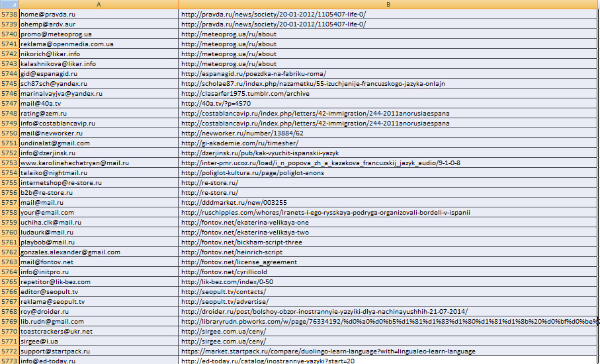Click nikorich@likar.info cell
600x364 pixels.
click(99, 54)
